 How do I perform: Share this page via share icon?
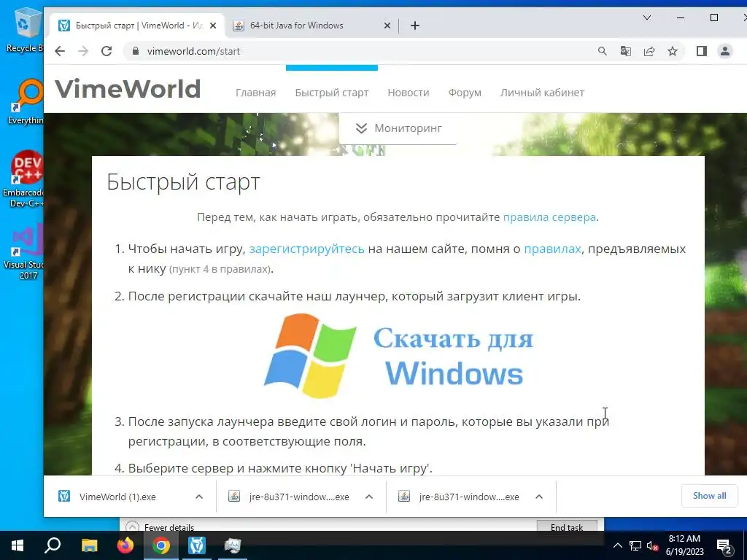pyautogui.click(x=649, y=51)
